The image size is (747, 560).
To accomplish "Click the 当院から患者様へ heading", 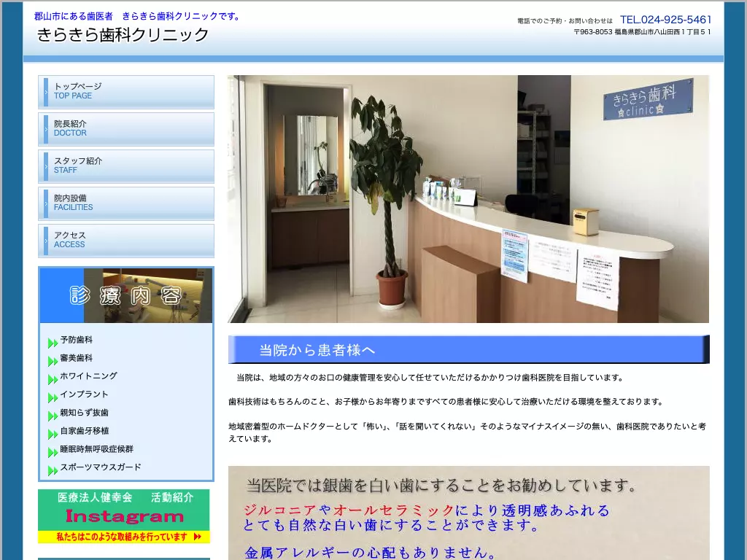I will coord(469,349).
